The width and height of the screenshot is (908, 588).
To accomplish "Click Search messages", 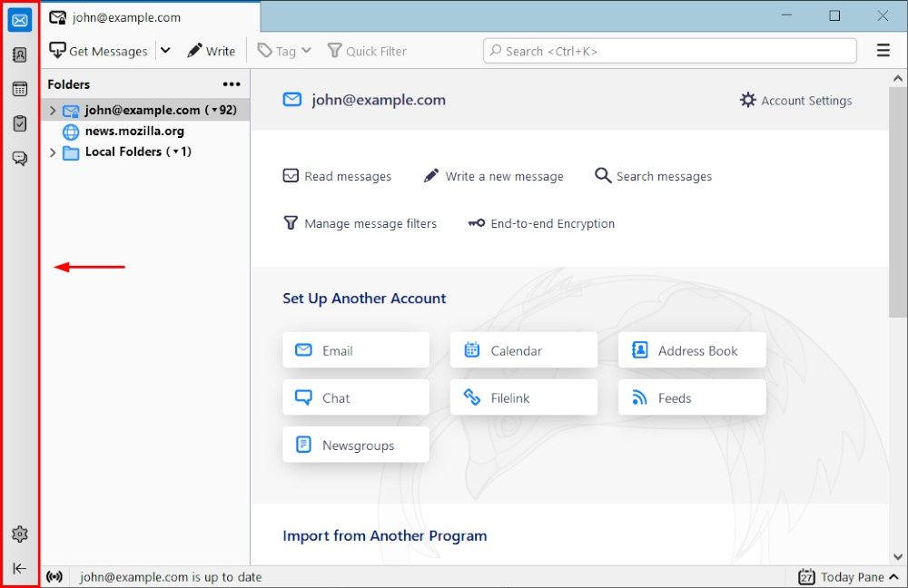I will [653, 176].
